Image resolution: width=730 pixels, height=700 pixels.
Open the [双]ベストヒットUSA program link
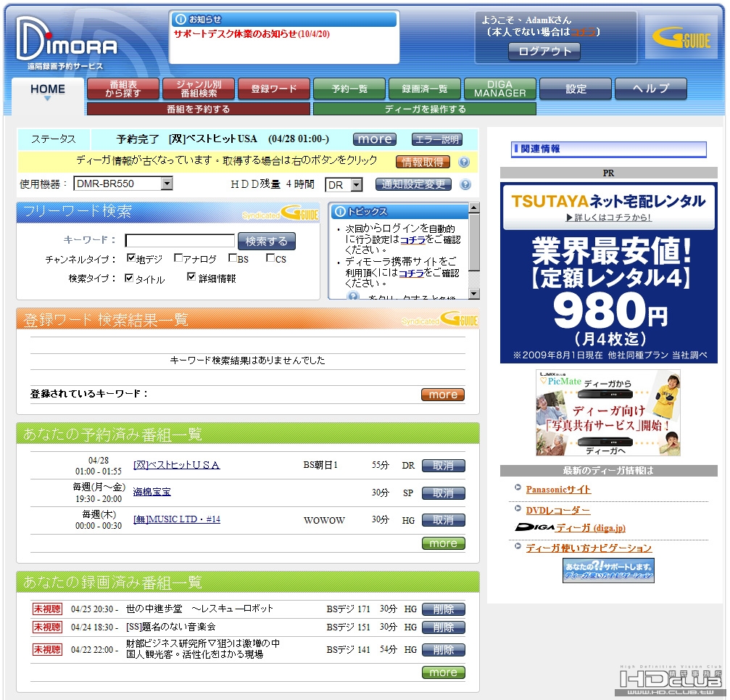coord(176,465)
